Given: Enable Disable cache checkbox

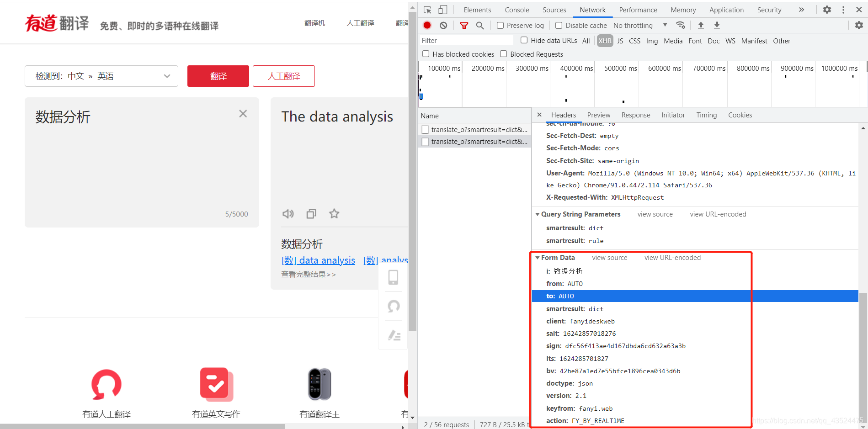Looking at the screenshot, I should (x=559, y=25).
